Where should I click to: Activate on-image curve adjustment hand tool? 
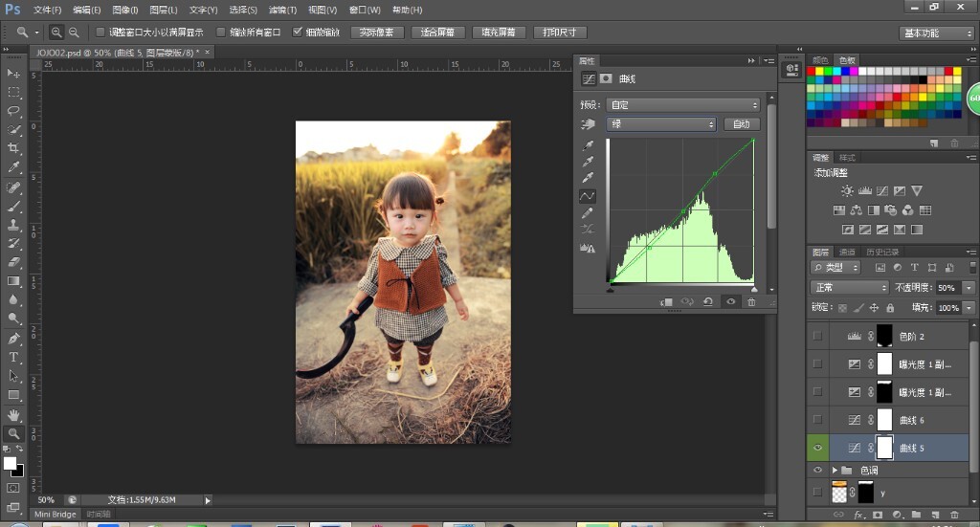point(588,124)
